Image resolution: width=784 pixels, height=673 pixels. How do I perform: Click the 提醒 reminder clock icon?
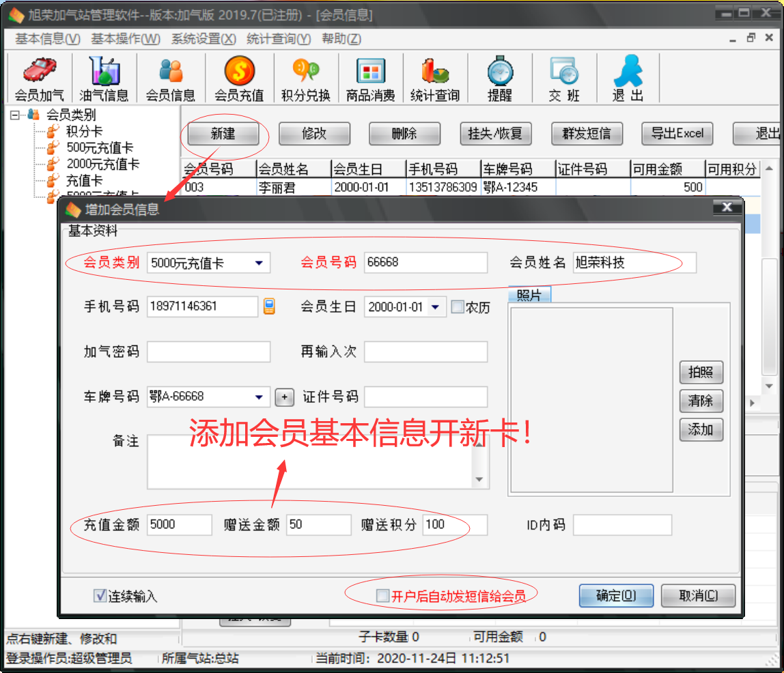coord(500,76)
